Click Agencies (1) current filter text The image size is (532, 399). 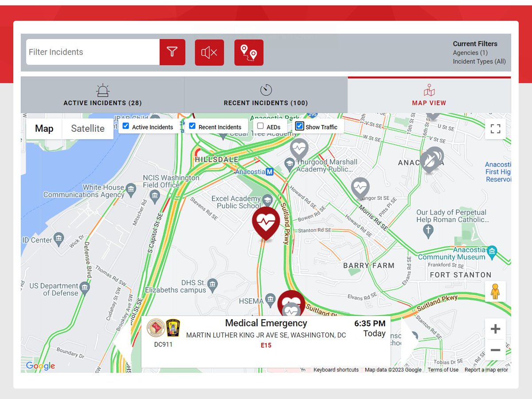coord(470,53)
